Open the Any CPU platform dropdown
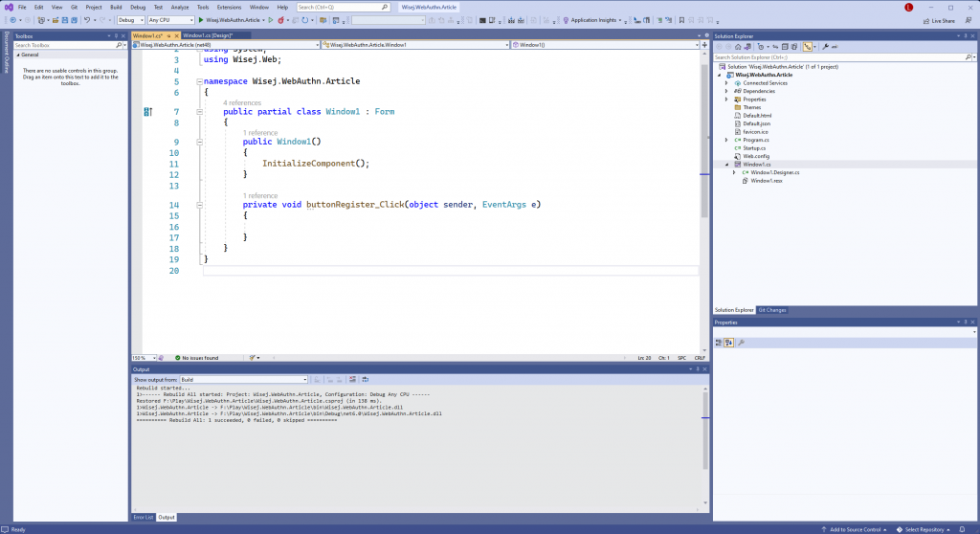The width and height of the screenshot is (980, 534). [x=170, y=20]
